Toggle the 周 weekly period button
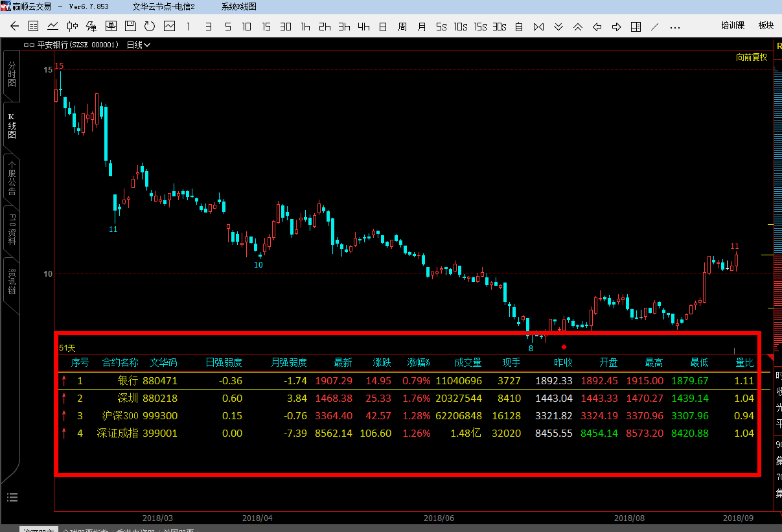This screenshot has width=782, height=532. coord(402,27)
